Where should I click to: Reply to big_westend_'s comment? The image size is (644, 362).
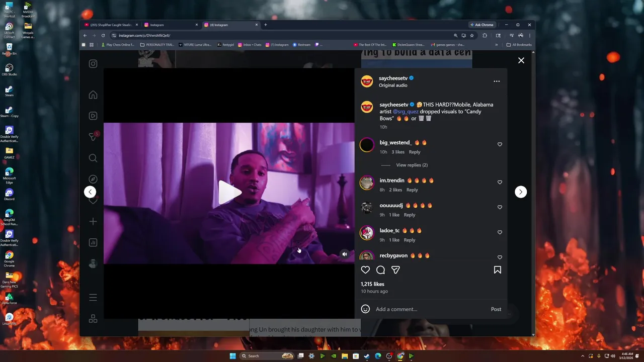415,152
